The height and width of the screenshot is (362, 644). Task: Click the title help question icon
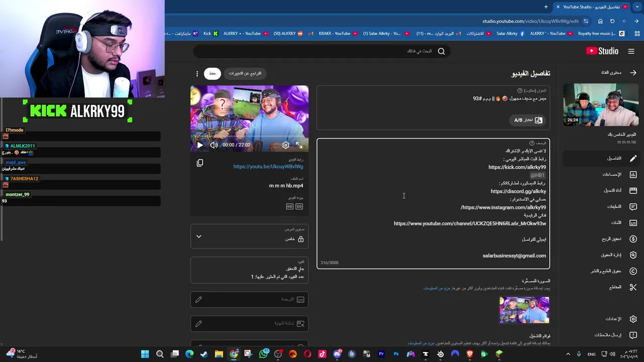point(520,90)
